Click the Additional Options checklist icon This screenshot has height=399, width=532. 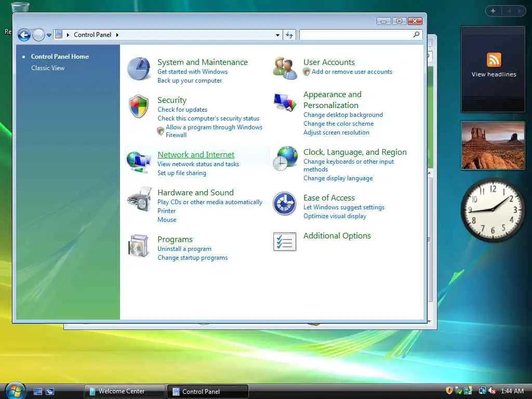[285, 242]
